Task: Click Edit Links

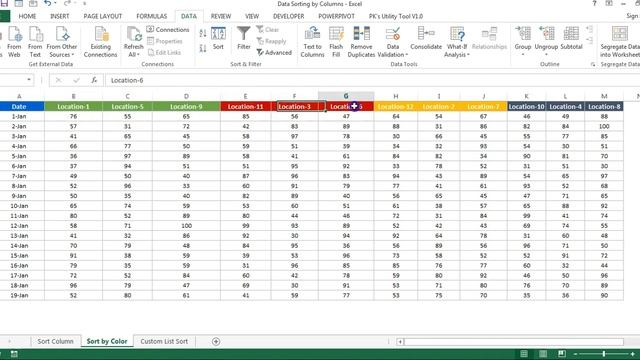Action: [x=164, y=52]
